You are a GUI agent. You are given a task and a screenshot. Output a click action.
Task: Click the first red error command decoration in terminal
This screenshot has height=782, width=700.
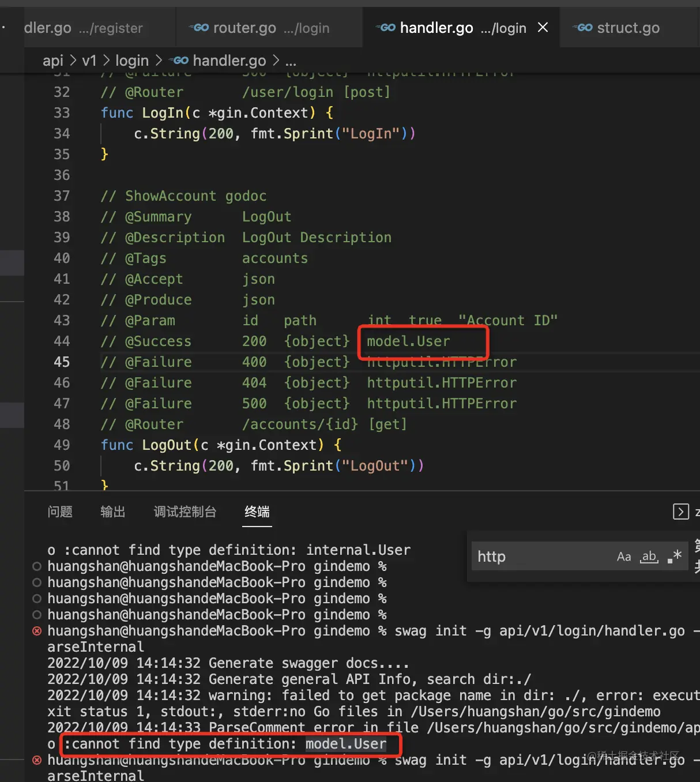click(37, 631)
